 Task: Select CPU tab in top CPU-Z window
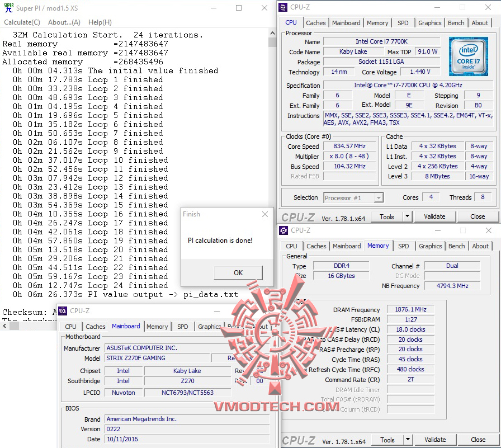tap(291, 22)
